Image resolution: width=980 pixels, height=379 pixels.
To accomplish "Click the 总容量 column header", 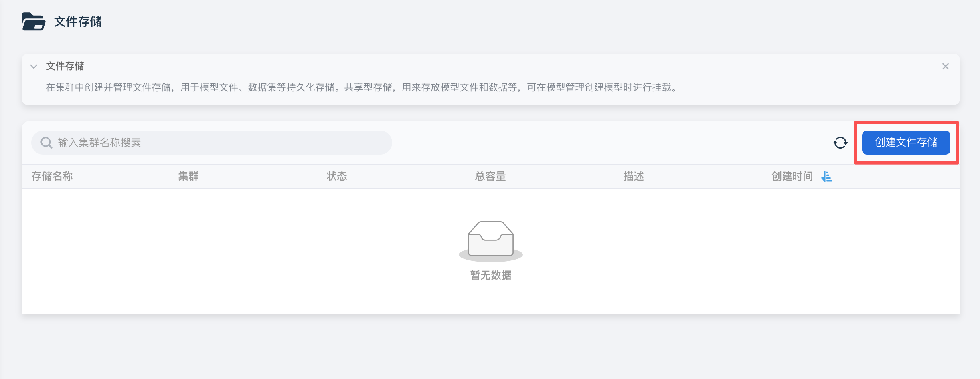I will (x=490, y=176).
